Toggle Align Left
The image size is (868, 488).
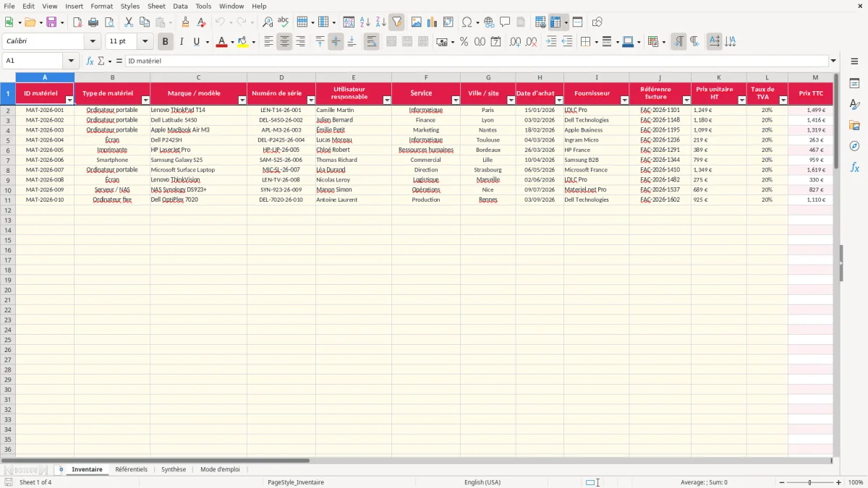click(268, 42)
